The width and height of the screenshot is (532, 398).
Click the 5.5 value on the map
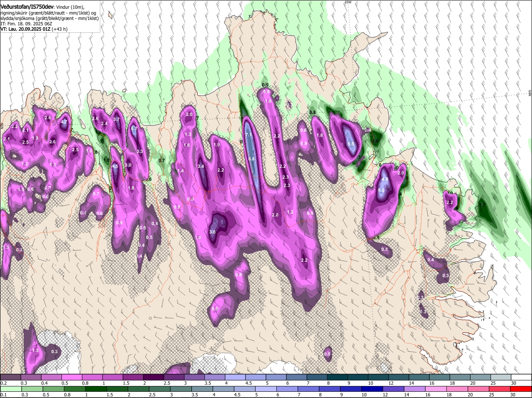tap(351, 144)
